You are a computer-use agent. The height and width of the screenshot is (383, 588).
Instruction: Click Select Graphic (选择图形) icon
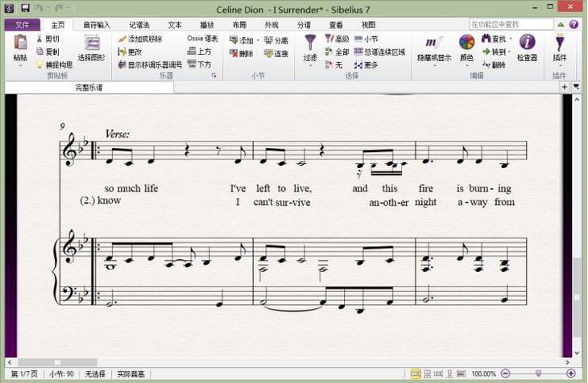point(92,43)
